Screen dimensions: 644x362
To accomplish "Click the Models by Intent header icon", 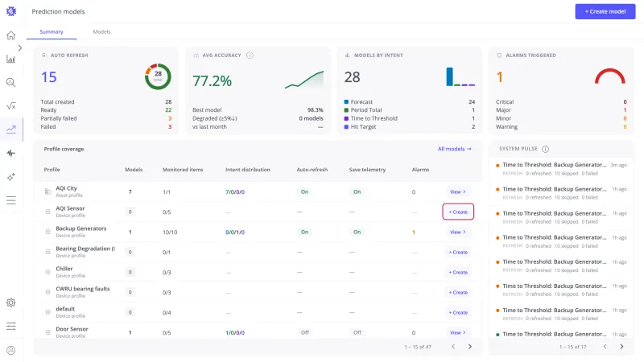I will [348, 55].
